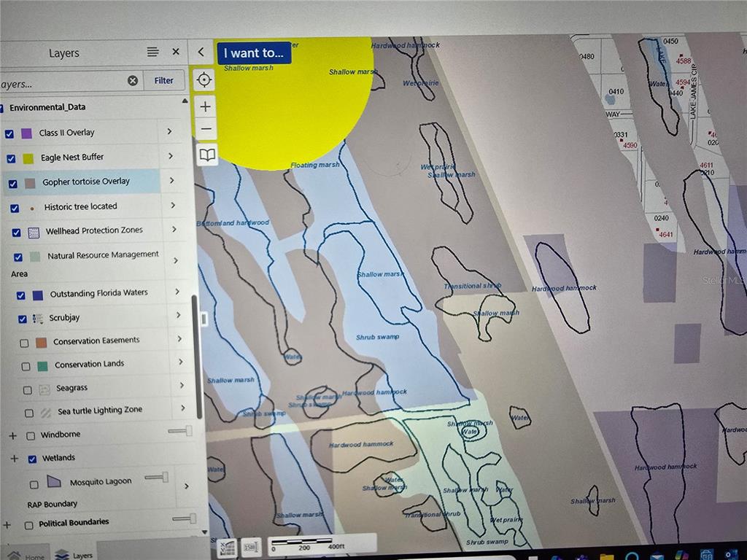Enable the Conservation Lands layer
This screenshot has height=560, width=747.
click(26, 365)
